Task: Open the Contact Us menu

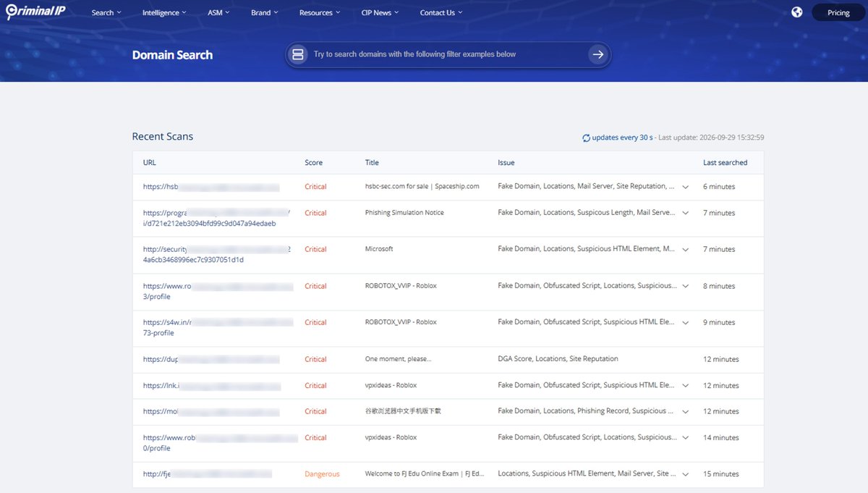Action: click(441, 12)
